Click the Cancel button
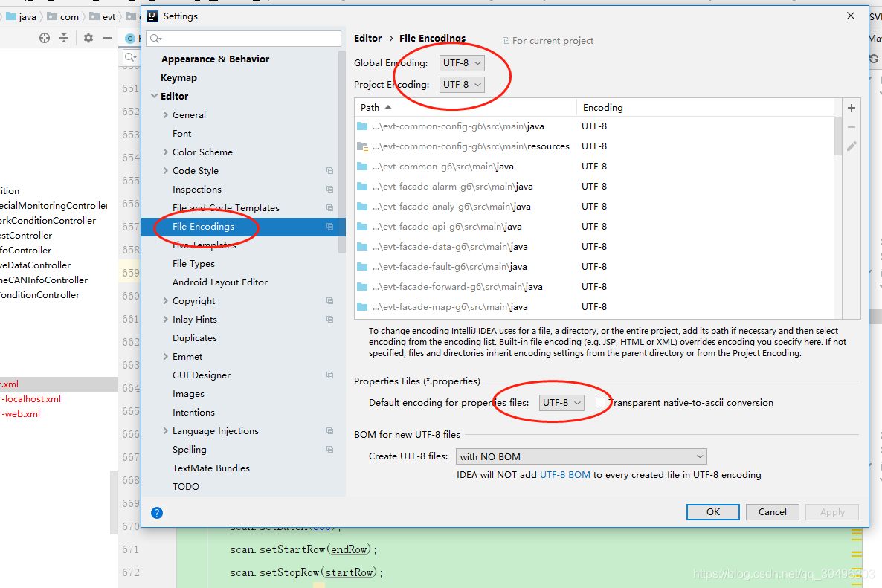The width and height of the screenshot is (882, 588). click(x=773, y=511)
